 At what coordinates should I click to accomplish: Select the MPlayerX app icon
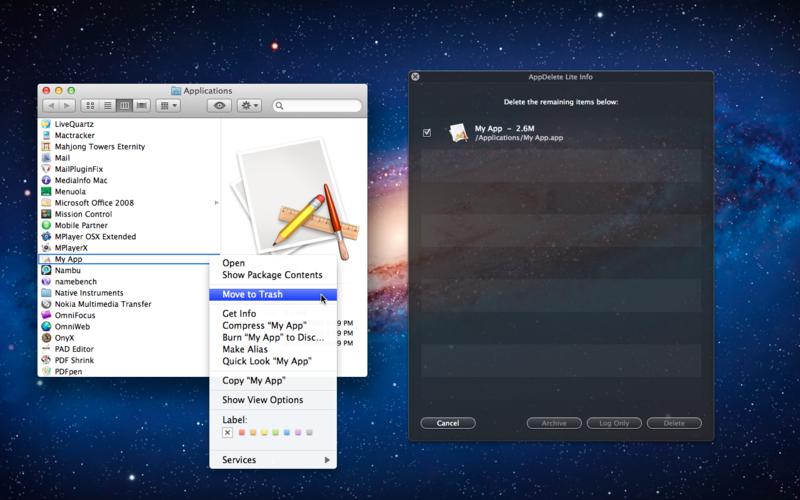coord(46,247)
